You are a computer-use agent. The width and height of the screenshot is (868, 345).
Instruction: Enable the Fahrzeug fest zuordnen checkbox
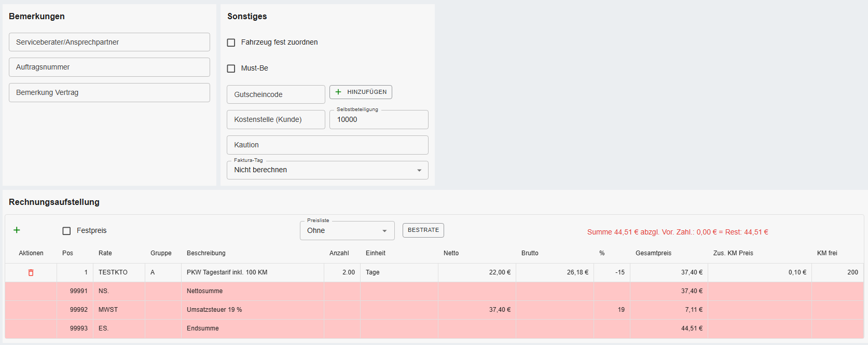[x=231, y=43]
